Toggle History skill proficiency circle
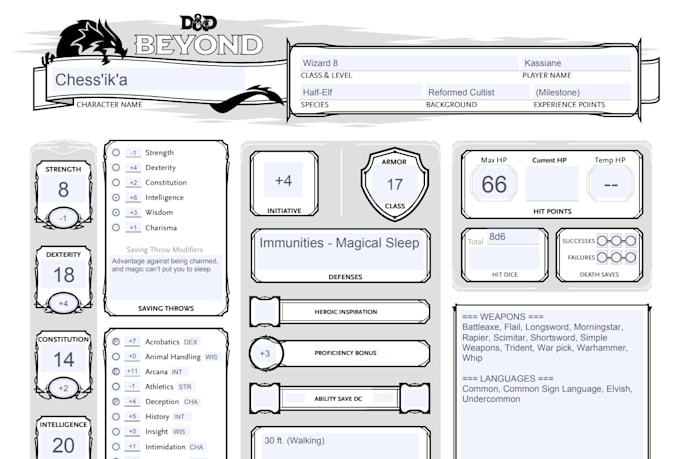Image resolution: width=680 pixels, height=459 pixels. [116, 416]
